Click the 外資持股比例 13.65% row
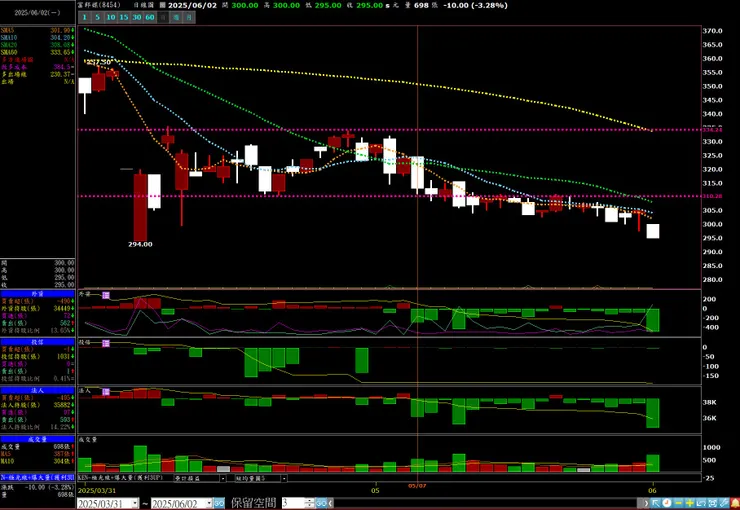The width and height of the screenshot is (740, 510). pyautogui.click(x=37, y=331)
